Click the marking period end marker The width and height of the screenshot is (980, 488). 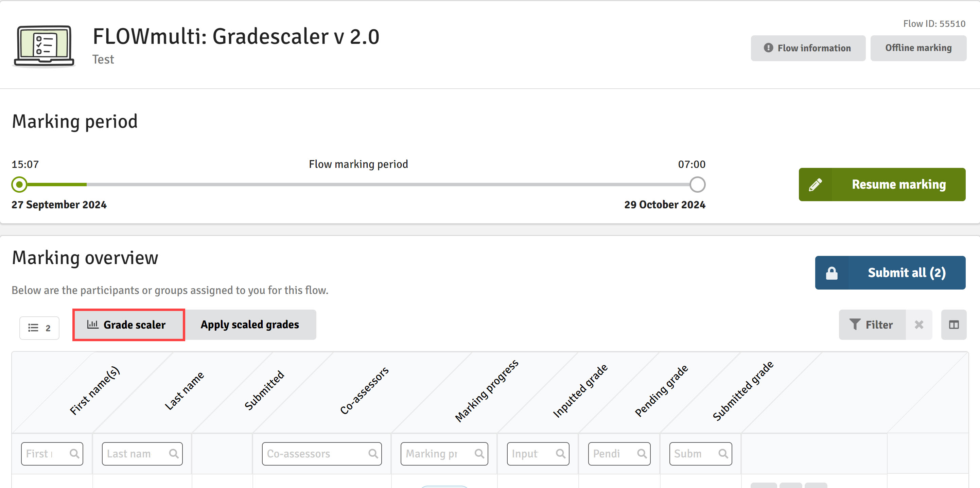click(697, 185)
